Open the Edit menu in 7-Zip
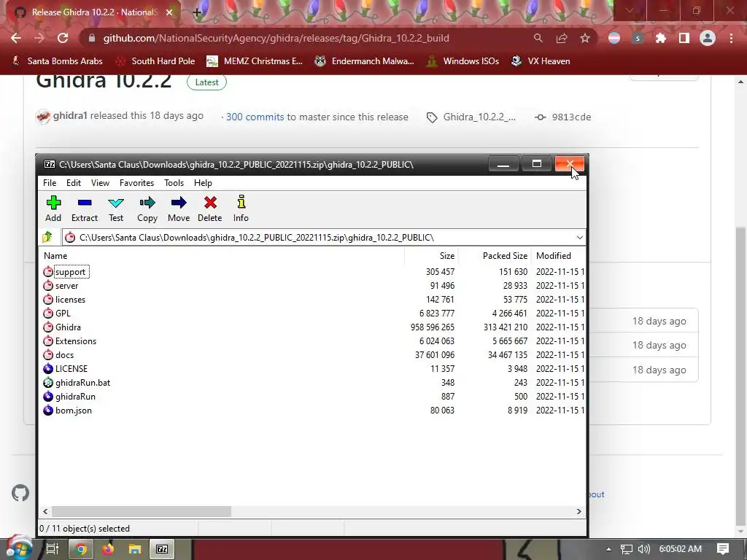This screenshot has width=747, height=560. click(74, 183)
